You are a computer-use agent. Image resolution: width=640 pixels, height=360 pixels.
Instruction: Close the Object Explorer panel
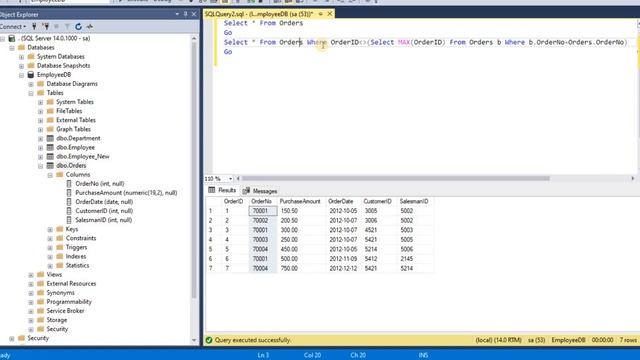pos(194,14)
